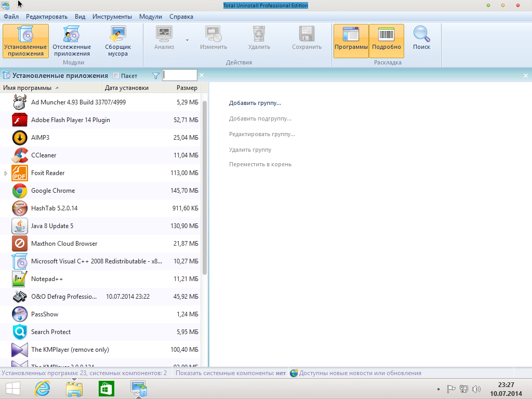Click the "145,70 МБ" size value
532x399 pixels.
click(184, 191)
